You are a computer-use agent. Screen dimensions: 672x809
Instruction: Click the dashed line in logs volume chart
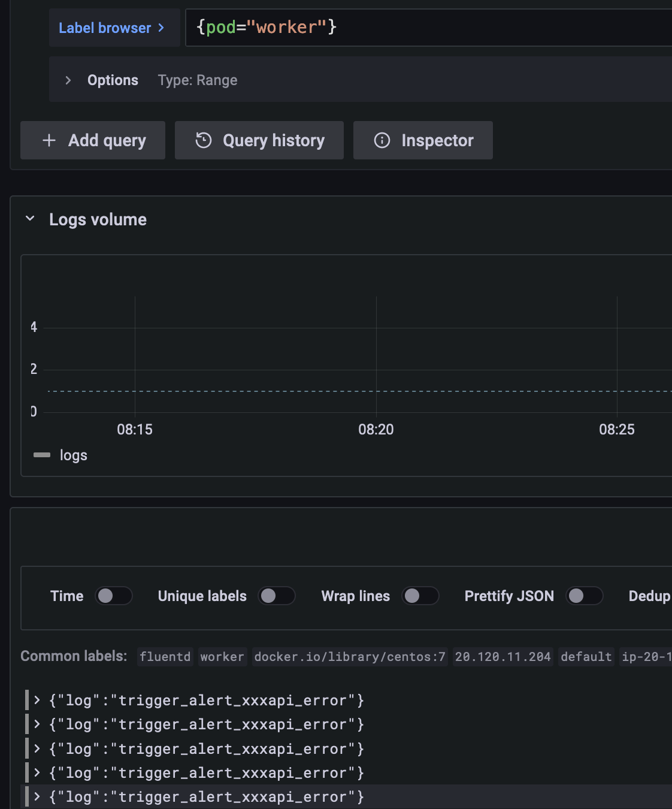(359, 391)
